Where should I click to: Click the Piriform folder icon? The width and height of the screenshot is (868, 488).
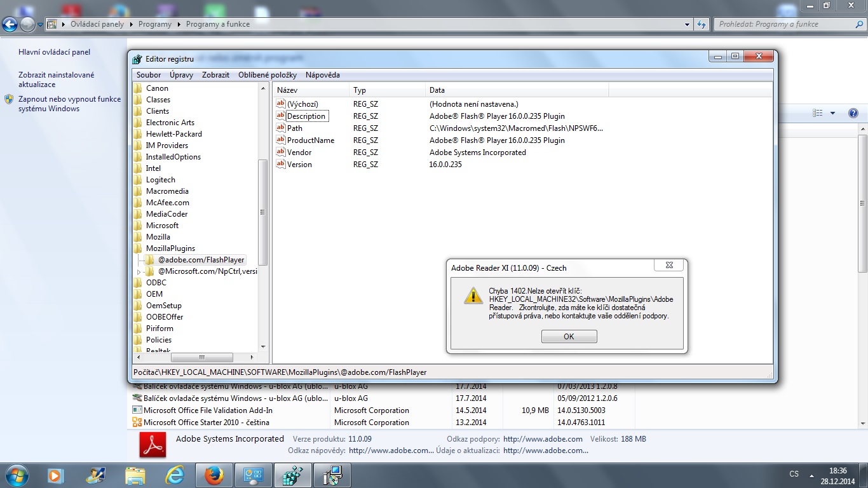coord(138,329)
